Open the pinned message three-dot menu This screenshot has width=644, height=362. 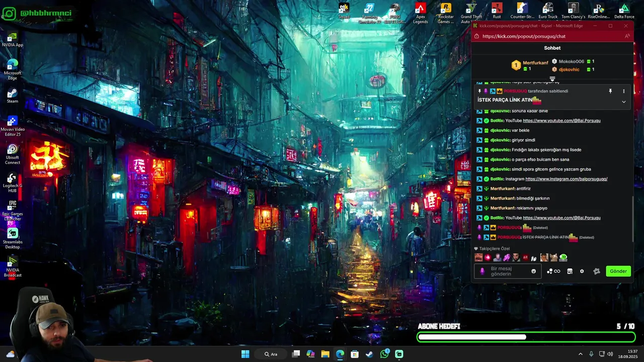pyautogui.click(x=624, y=92)
